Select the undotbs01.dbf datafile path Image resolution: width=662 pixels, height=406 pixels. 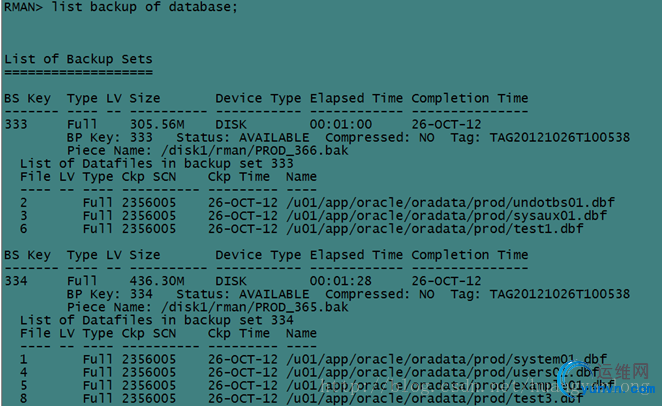(450, 202)
